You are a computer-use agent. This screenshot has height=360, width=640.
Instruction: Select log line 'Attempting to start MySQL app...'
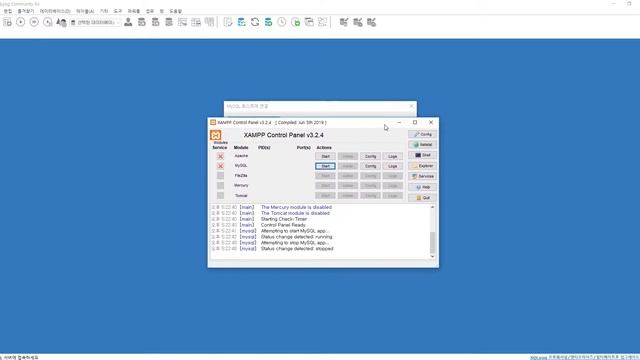pyautogui.click(x=295, y=231)
